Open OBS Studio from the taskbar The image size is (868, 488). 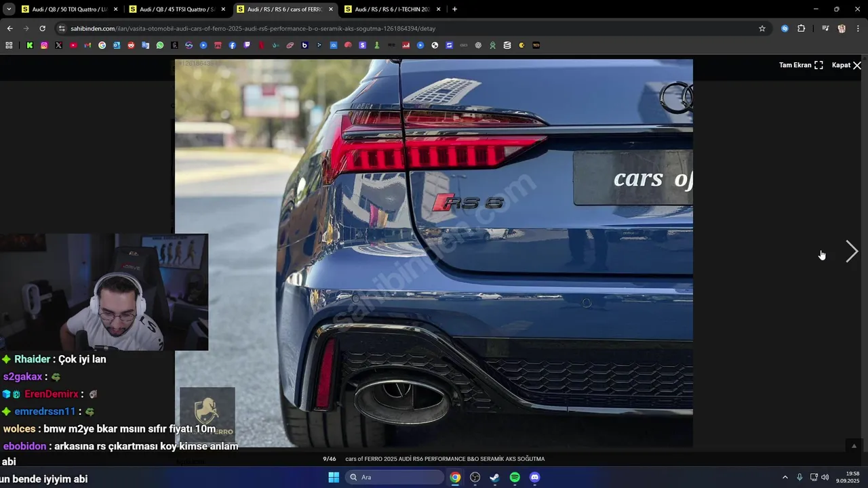click(x=475, y=477)
